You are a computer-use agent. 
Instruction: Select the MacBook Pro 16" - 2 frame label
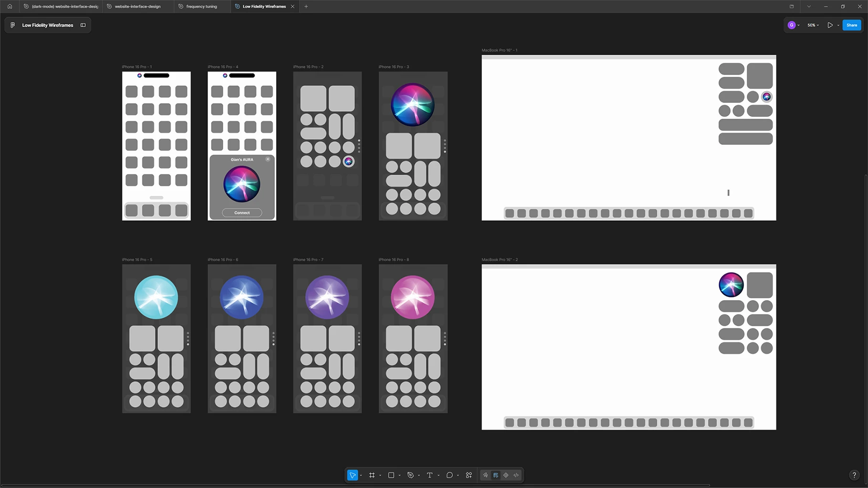[500, 260]
